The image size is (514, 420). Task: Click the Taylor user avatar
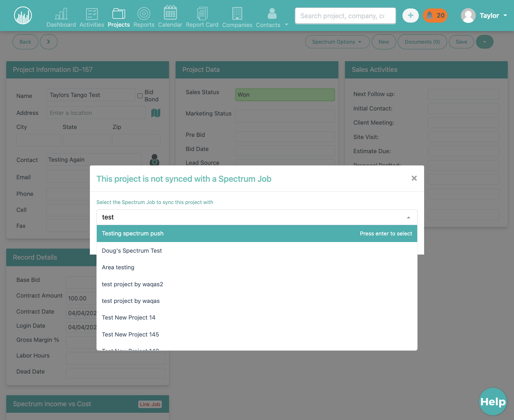tap(468, 15)
